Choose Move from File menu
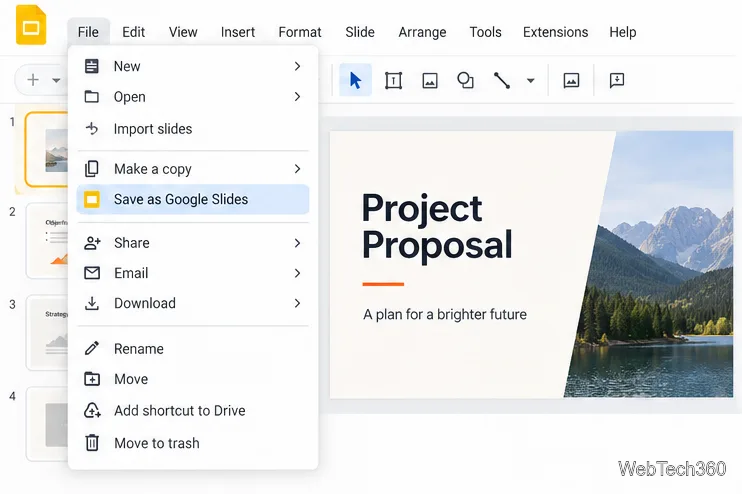 [x=193, y=379]
